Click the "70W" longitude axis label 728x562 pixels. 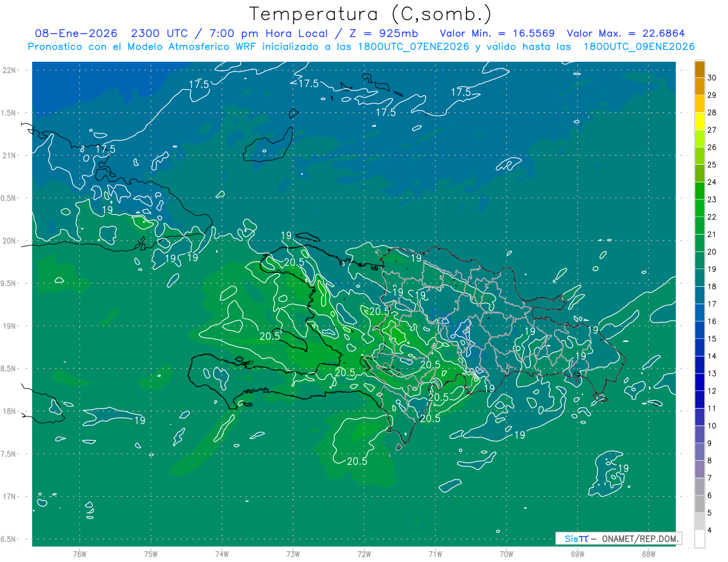click(507, 554)
